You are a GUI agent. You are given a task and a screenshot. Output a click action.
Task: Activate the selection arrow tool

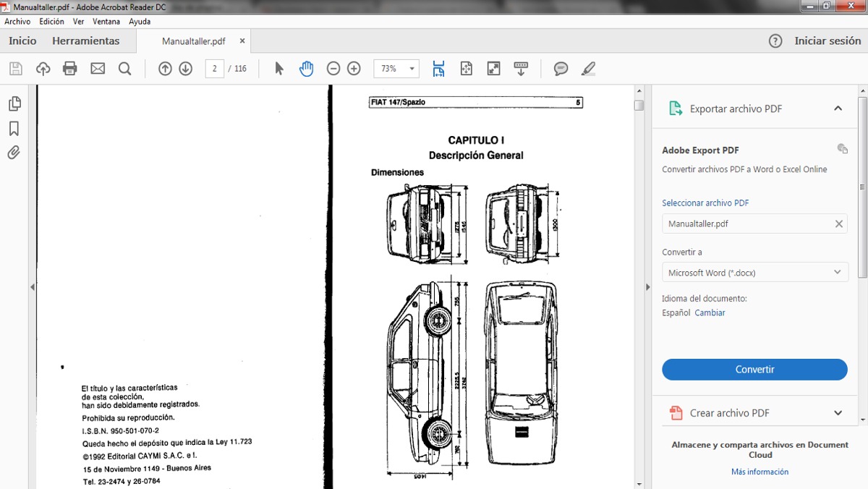click(280, 69)
